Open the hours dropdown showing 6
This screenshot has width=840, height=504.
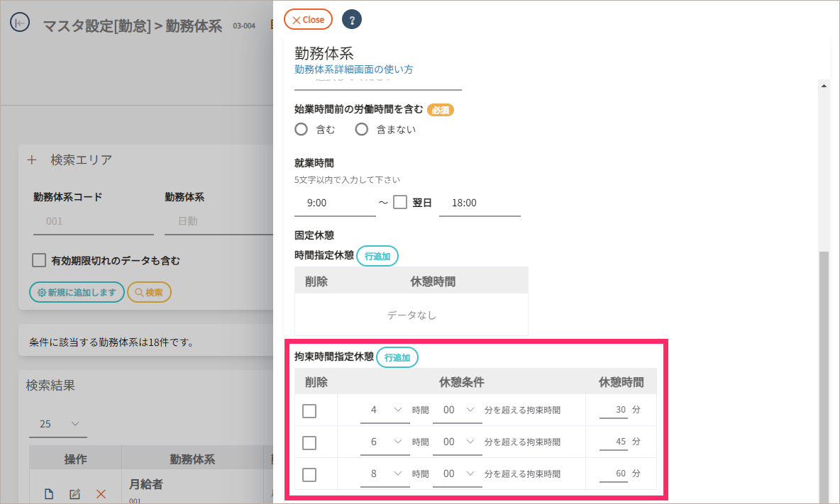(385, 442)
